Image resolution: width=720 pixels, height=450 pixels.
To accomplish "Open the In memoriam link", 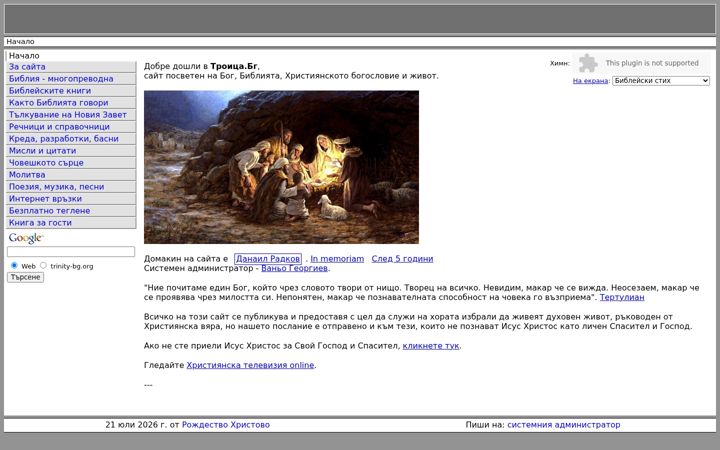I will pyautogui.click(x=337, y=259).
